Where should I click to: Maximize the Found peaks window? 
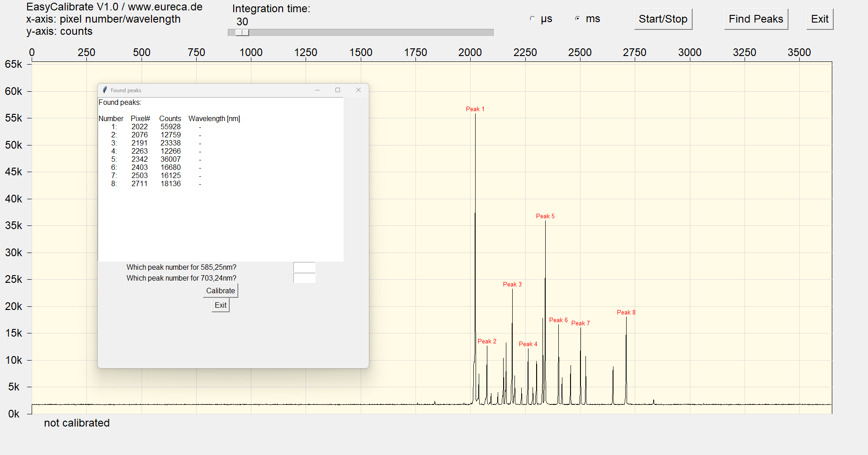click(338, 90)
